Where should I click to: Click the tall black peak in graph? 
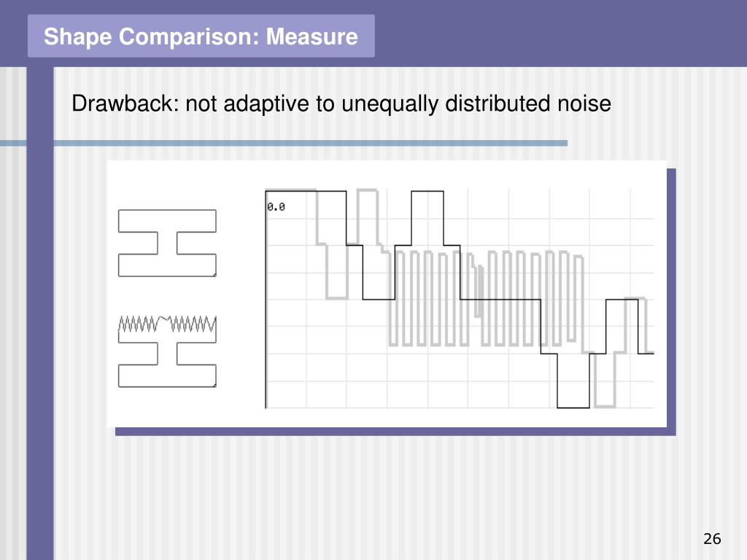427,219
